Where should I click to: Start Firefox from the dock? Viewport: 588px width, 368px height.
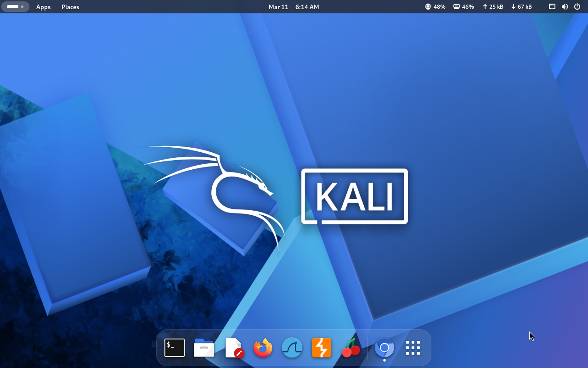(x=263, y=348)
